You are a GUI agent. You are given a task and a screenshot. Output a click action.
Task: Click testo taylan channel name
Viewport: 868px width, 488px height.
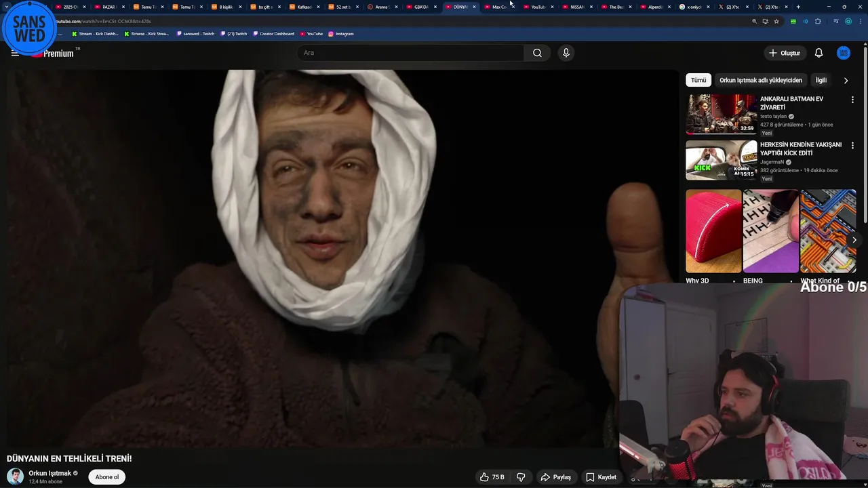tap(773, 116)
